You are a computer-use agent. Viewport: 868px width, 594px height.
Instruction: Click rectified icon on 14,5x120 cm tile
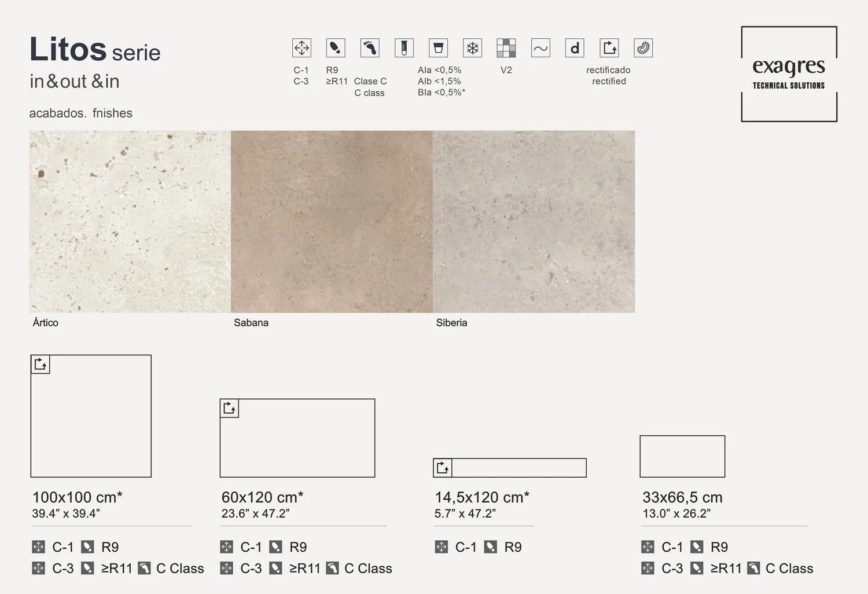click(443, 468)
